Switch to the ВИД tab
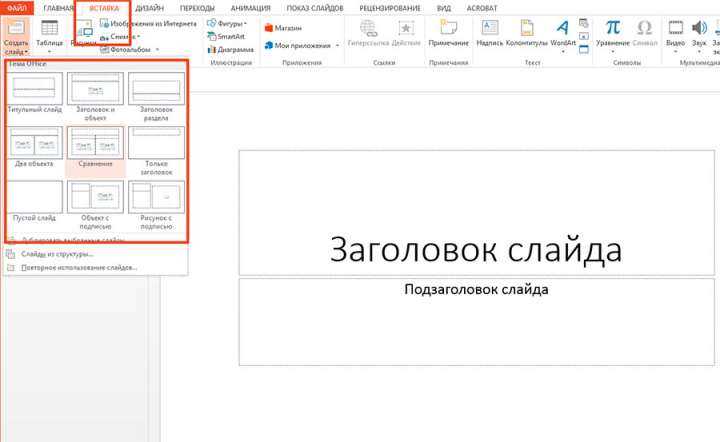This screenshot has width=720, height=442. (x=444, y=8)
